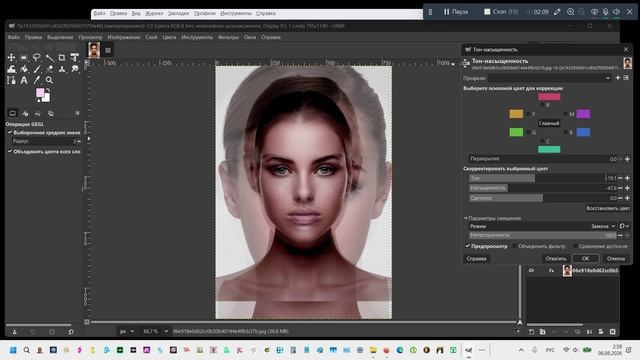Open the Undo History tab icon

(x=38, y=113)
